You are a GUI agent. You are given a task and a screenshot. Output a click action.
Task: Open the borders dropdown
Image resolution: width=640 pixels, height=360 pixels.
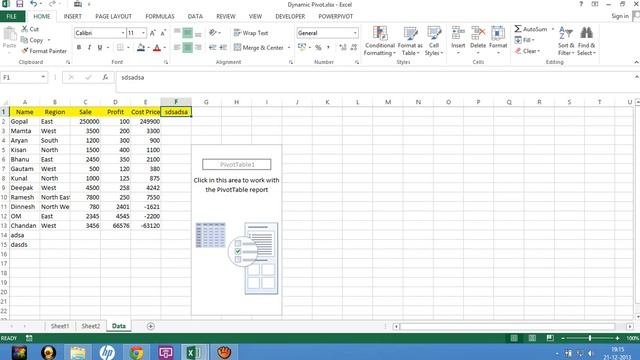click(x=128, y=48)
